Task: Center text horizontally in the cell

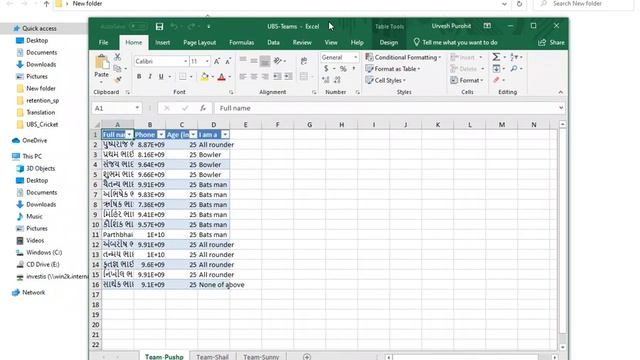Action: coord(254,77)
